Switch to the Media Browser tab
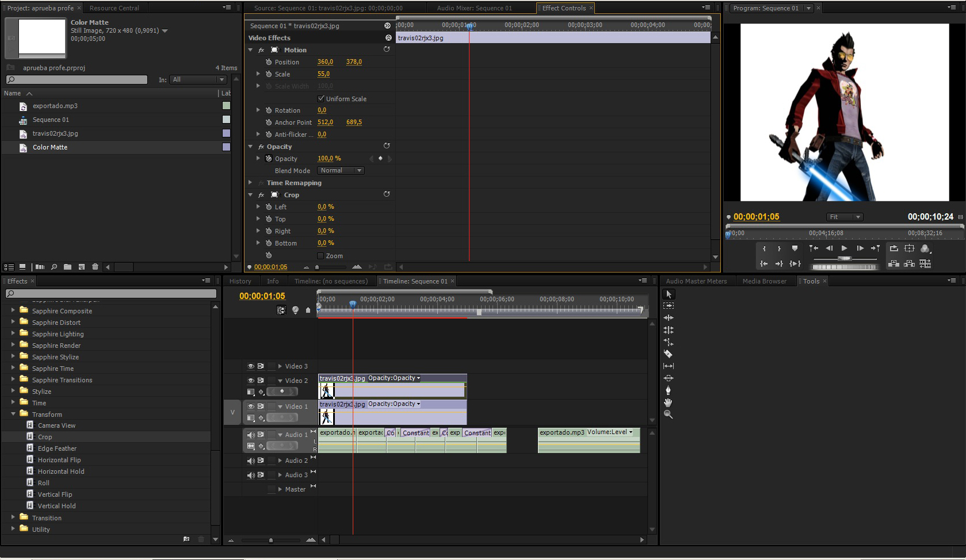Image resolution: width=966 pixels, height=560 pixels. [765, 281]
